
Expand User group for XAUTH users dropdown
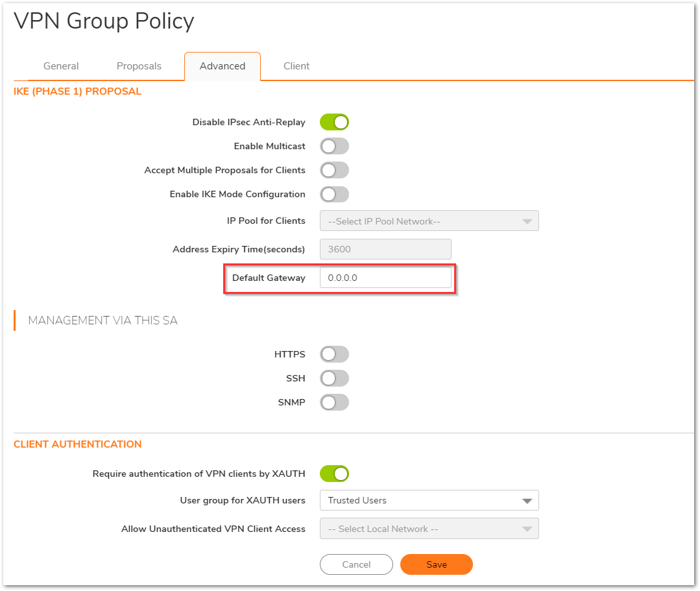coord(429,500)
